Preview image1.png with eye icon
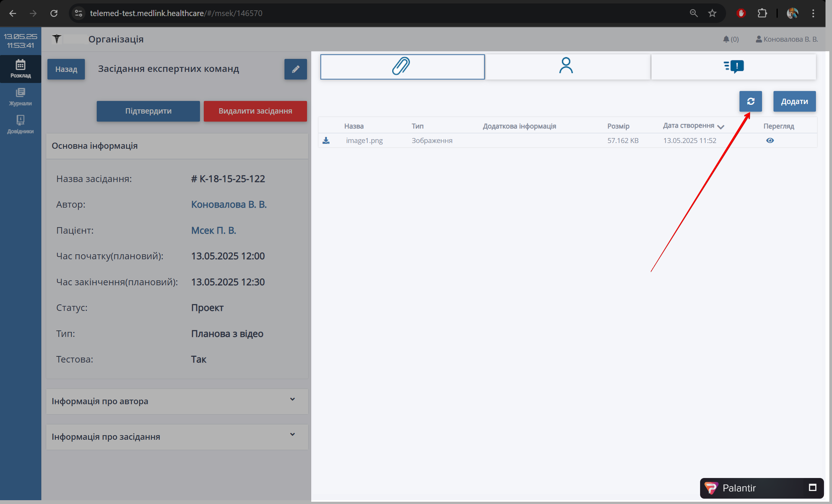Image resolution: width=832 pixels, height=504 pixels. 770,140
